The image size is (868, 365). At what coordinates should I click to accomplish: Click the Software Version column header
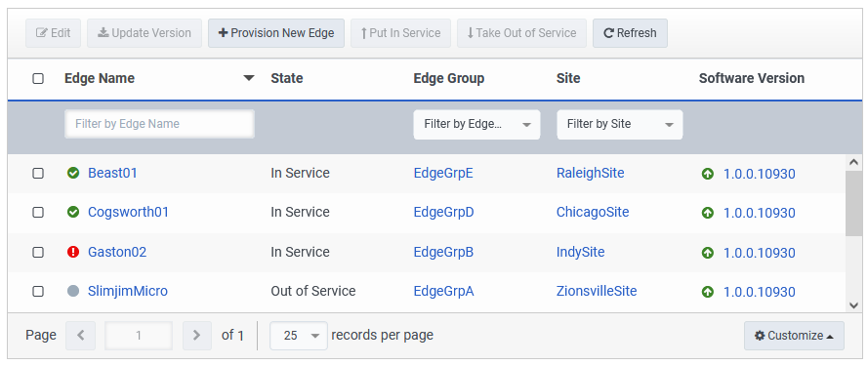tap(751, 78)
